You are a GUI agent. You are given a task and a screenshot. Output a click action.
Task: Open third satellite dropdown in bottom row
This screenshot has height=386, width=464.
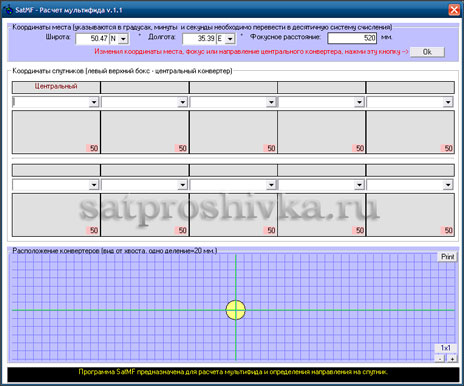click(271, 185)
